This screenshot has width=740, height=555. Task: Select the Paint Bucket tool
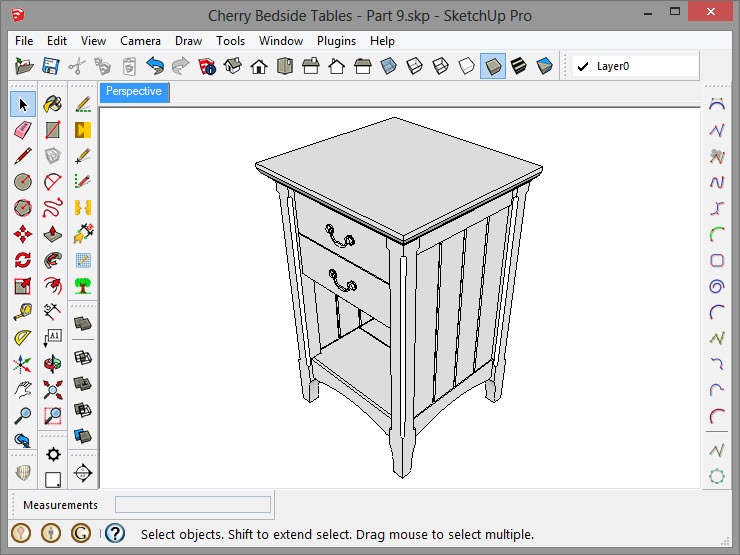53,104
